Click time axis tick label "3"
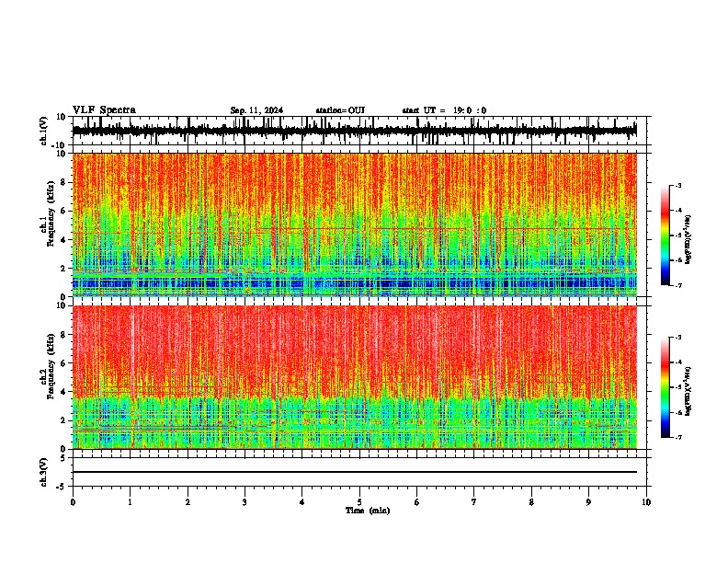 coord(245,502)
